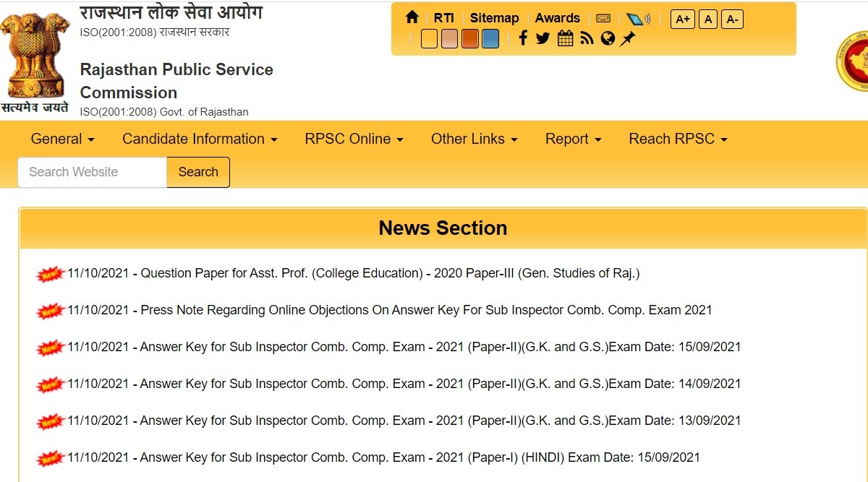
Task: Open the Asst. Prof. Question Paper news link
Action: tap(390, 273)
